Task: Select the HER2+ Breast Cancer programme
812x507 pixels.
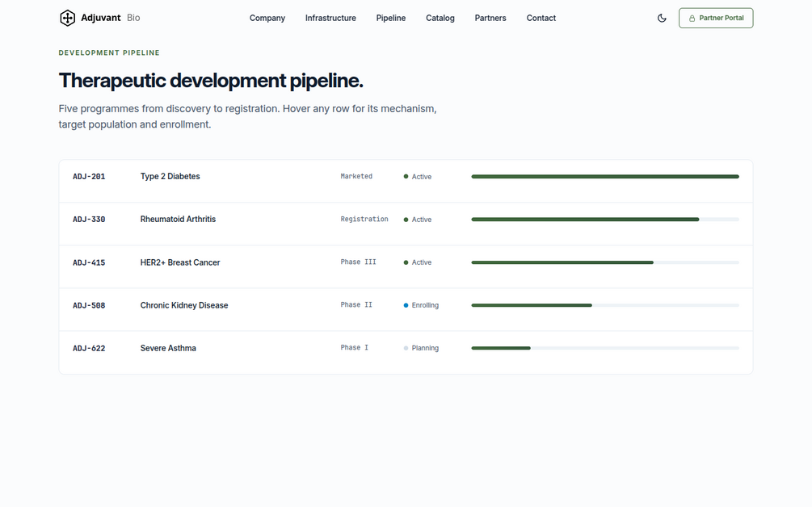Action: (406, 267)
